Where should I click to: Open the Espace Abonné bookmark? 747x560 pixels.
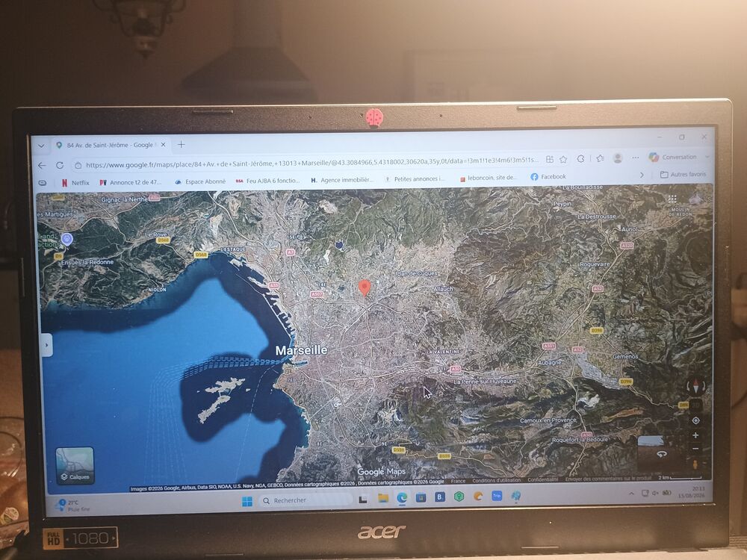click(200, 181)
